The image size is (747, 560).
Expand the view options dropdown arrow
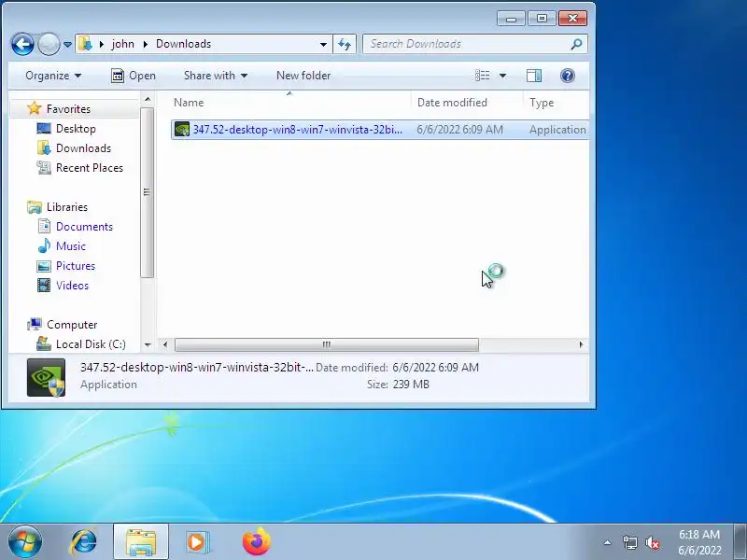(502, 76)
